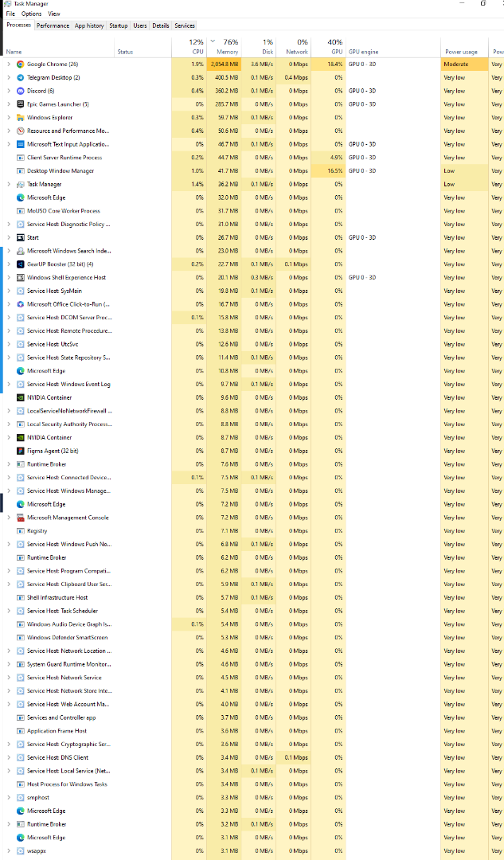Select the System Guard Runtime Monitor row

252,664
